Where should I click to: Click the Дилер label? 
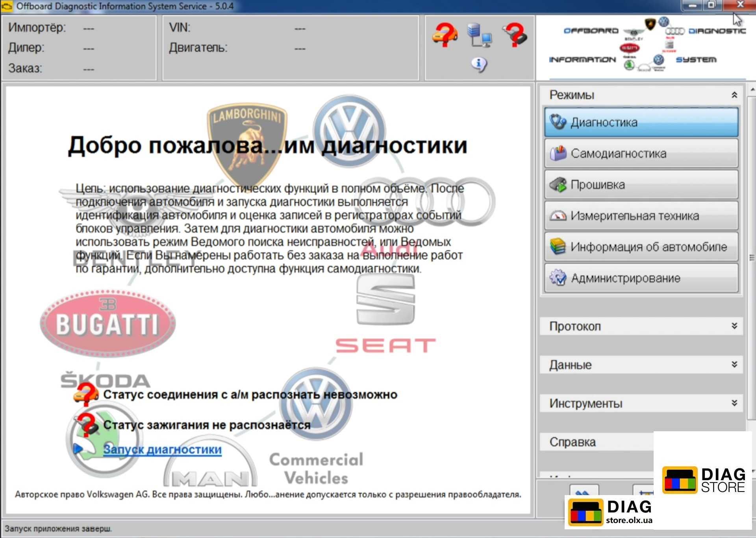(x=26, y=48)
